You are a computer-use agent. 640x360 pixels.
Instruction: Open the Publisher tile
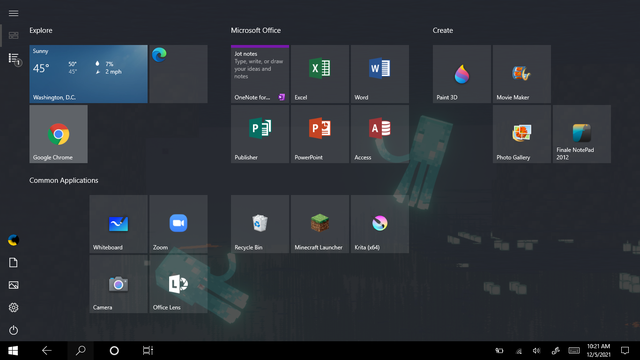(260, 134)
